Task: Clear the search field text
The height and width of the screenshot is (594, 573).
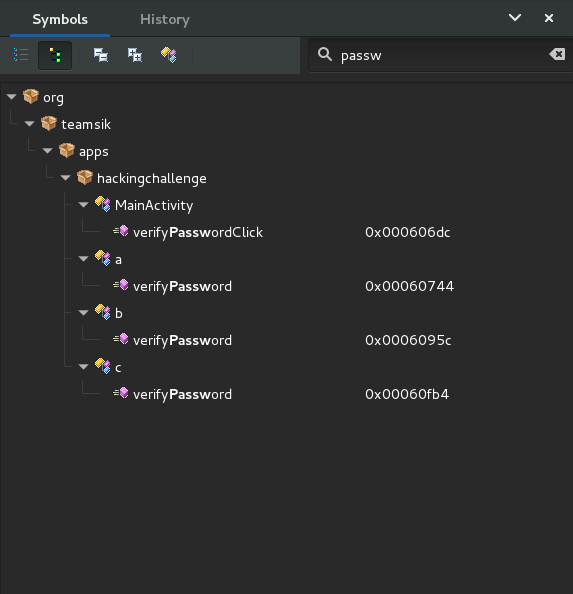Action: coord(557,55)
